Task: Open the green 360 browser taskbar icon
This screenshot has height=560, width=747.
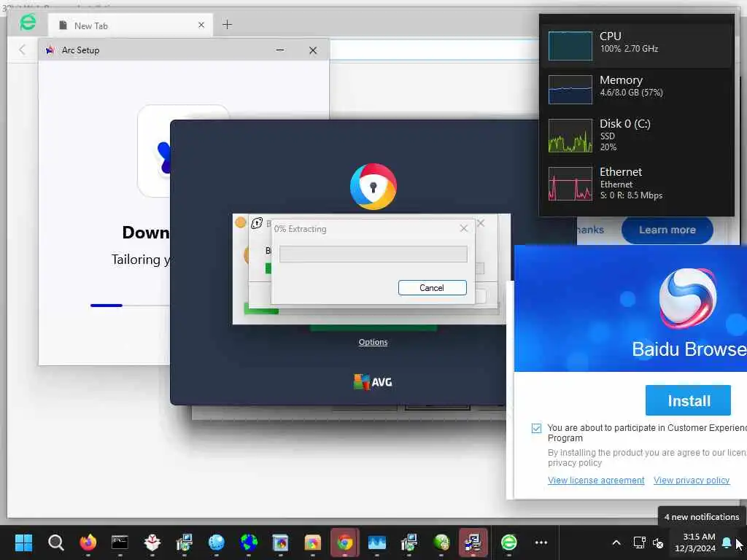Action: [508, 542]
